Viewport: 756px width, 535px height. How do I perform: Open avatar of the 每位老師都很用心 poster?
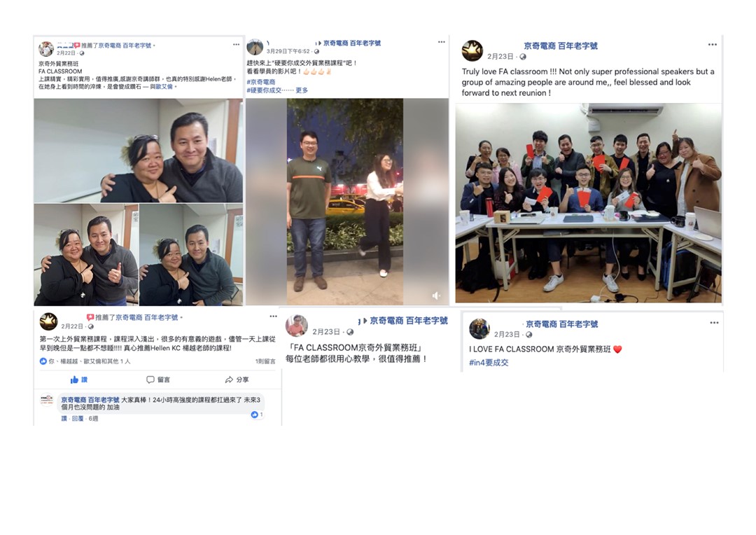click(297, 326)
